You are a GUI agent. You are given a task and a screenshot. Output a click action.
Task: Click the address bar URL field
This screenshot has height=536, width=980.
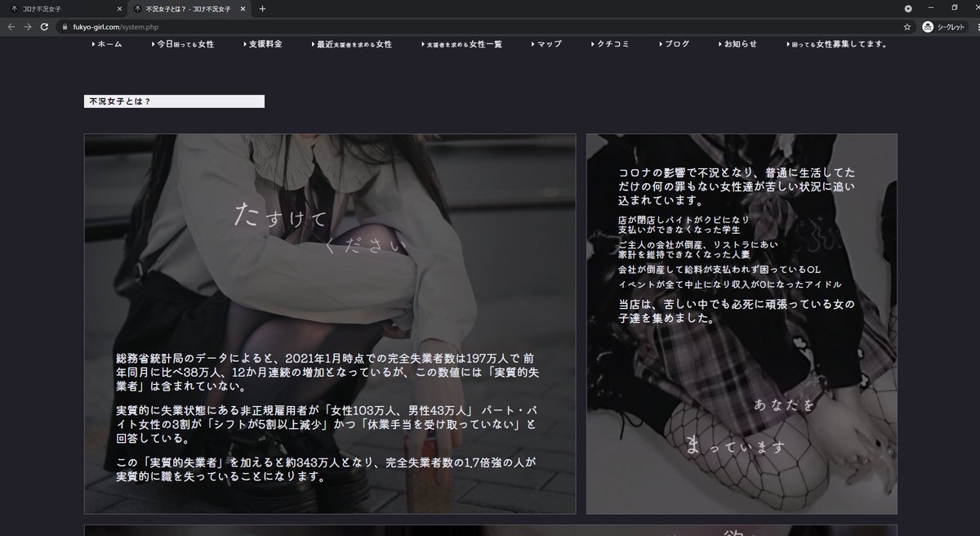(x=408, y=26)
